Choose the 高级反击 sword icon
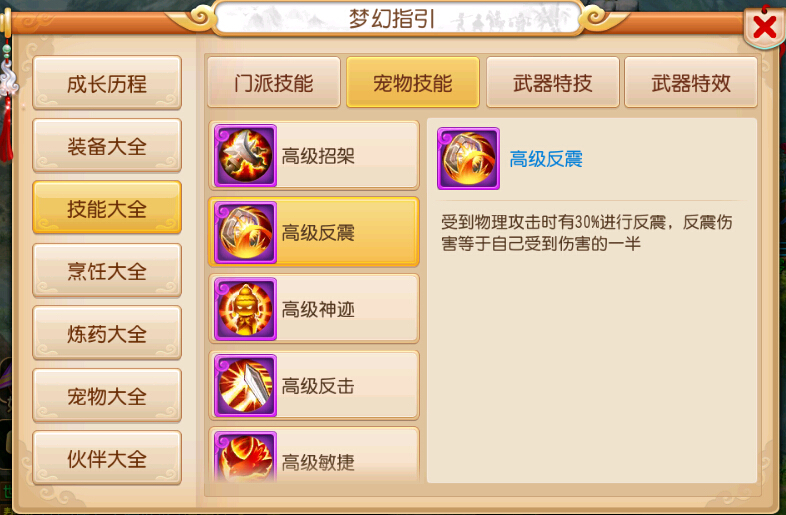Viewport: 786px width, 515px height. click(245, 385)
